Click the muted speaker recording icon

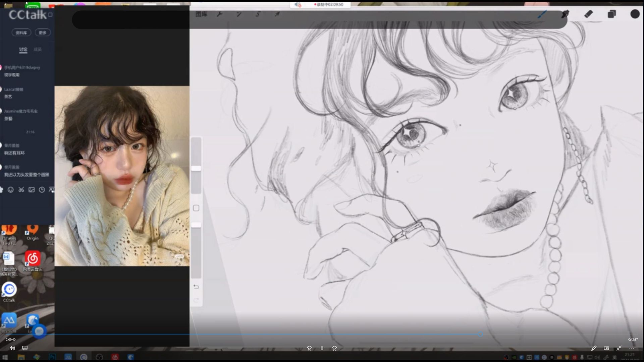click(298, 5)
